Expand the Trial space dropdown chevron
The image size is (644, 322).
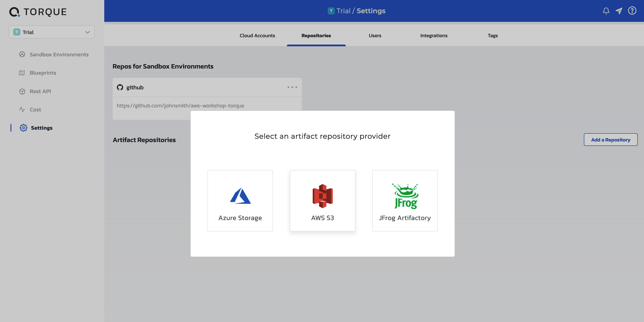pos(87,32)
